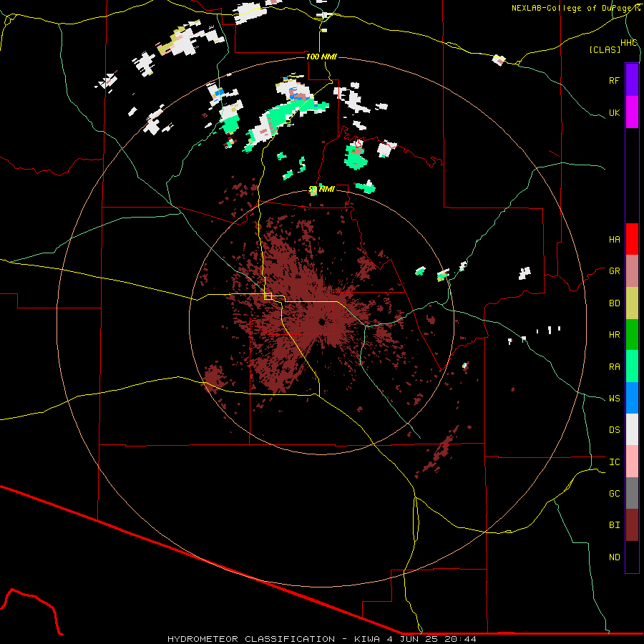
Task: Click the 50 NMI range label
Action: pyautogui.click(x=321, y=189)
